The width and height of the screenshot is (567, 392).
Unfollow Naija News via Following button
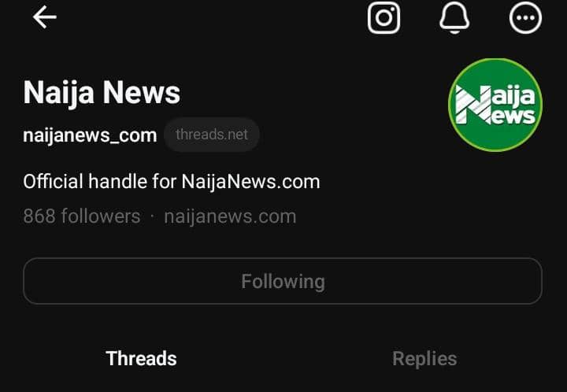(x=283, y=281)
